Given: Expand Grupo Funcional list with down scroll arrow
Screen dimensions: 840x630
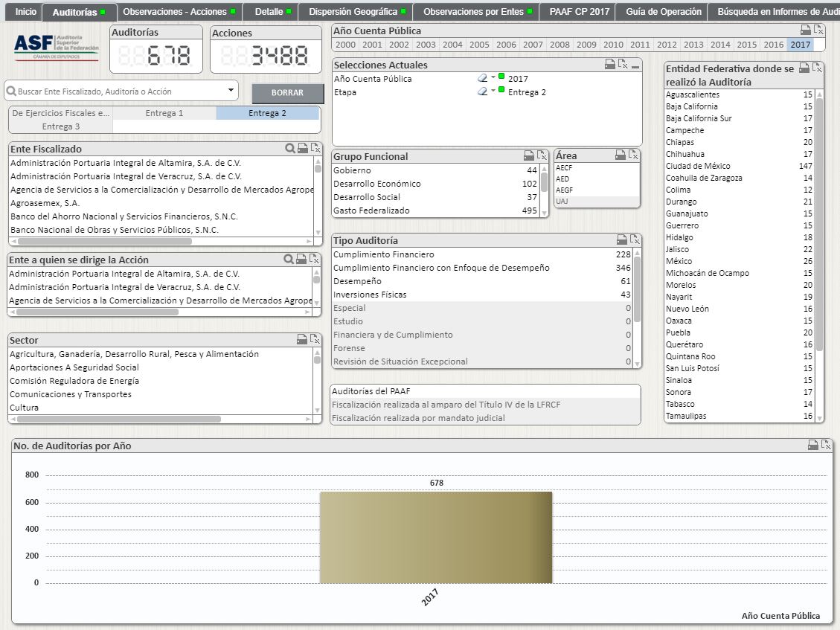Looking at the screenshot, I should [x=545, y=213].
